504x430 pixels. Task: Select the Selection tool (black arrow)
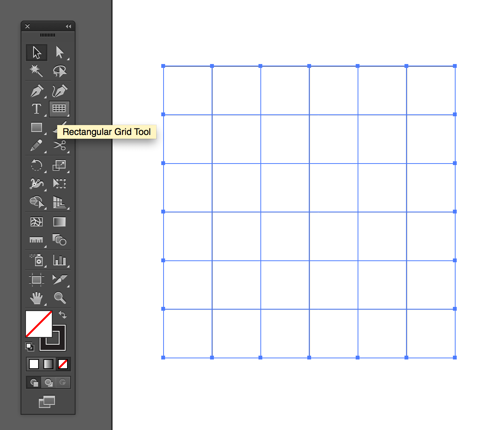[x=37, y=53]
